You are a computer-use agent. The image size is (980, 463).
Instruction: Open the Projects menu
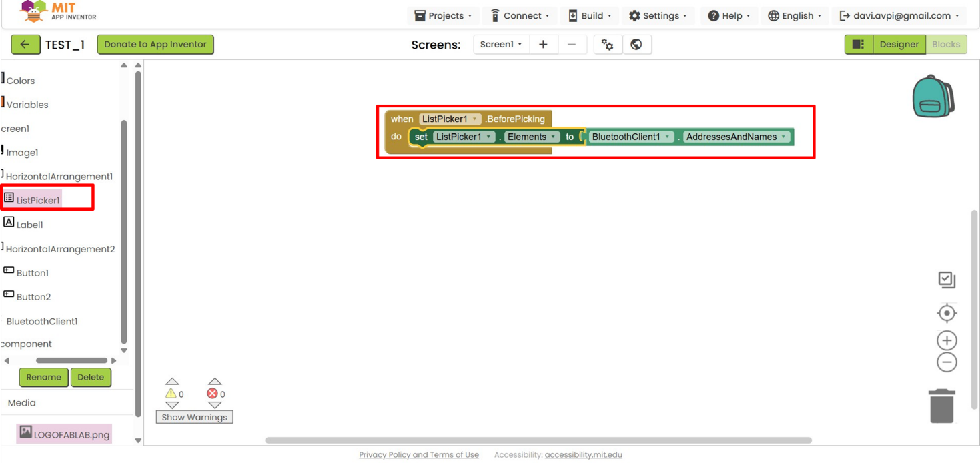pos(443,15)
